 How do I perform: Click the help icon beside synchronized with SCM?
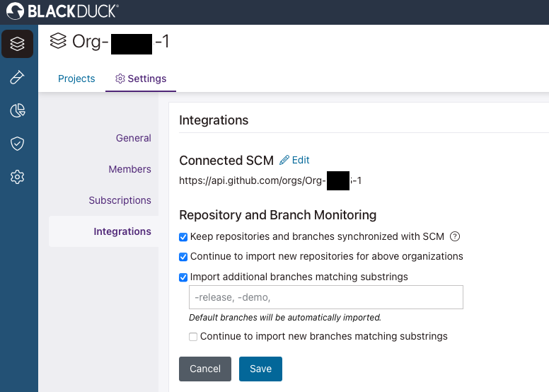456,236
